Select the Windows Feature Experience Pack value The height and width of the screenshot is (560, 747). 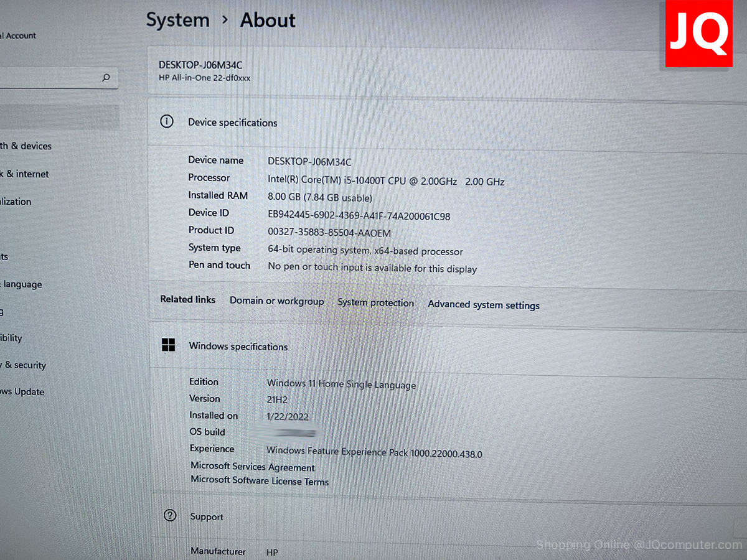click(x=374, y=452)
